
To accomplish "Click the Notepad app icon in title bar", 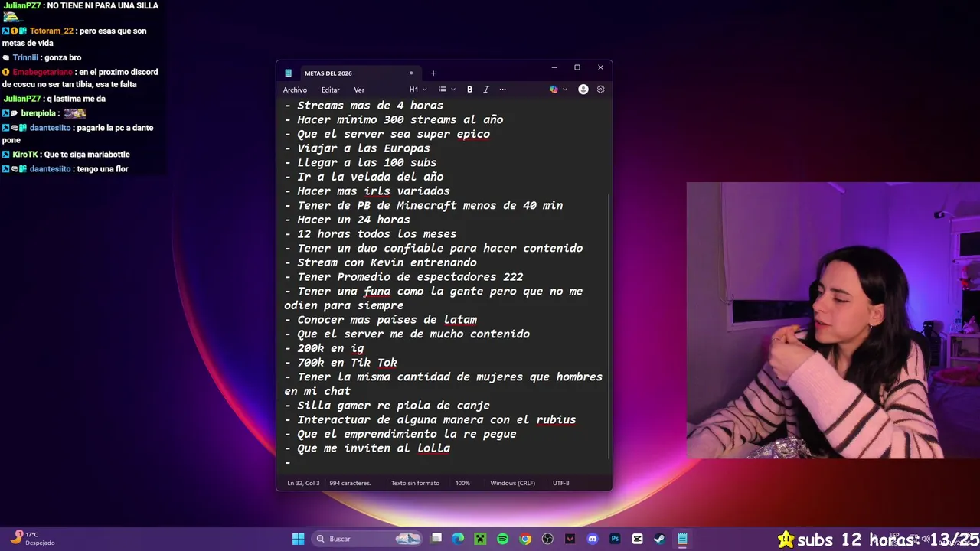I will point(288,73).
